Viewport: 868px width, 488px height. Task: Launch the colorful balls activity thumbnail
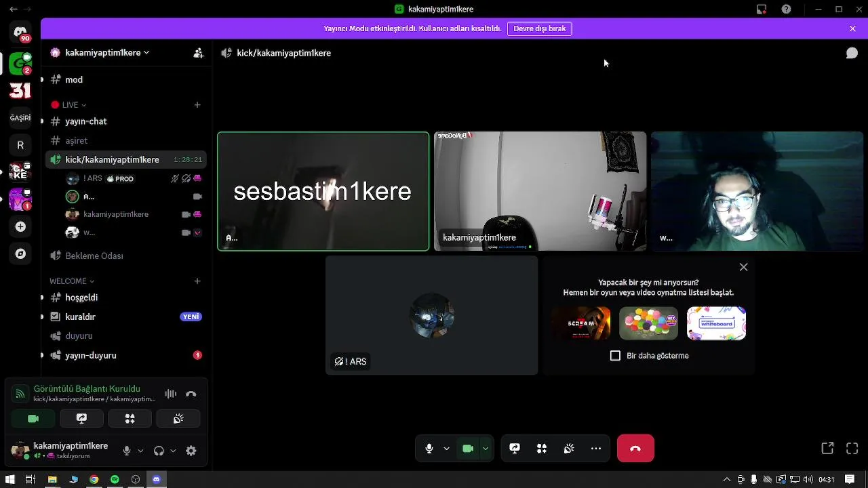(x=648, y=323)
